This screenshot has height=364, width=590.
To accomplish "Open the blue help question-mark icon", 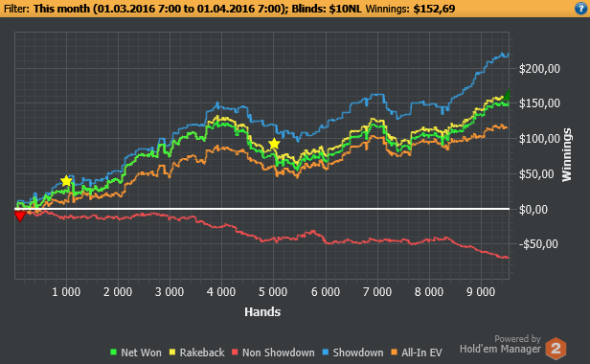I will tap(581, 9).
